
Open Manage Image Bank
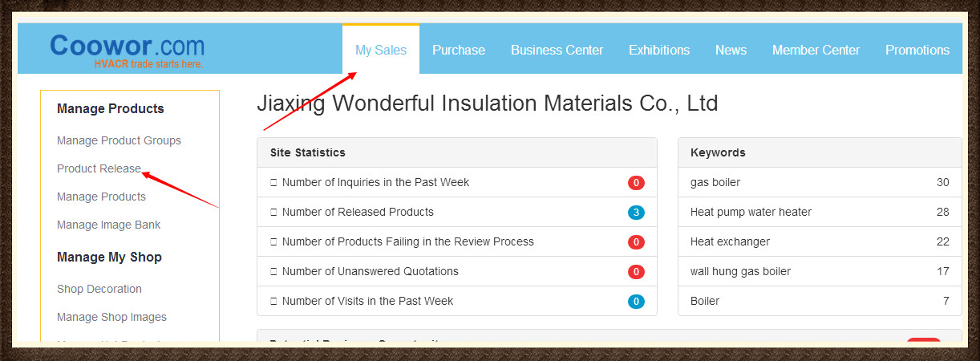click(x=108, y=225)
